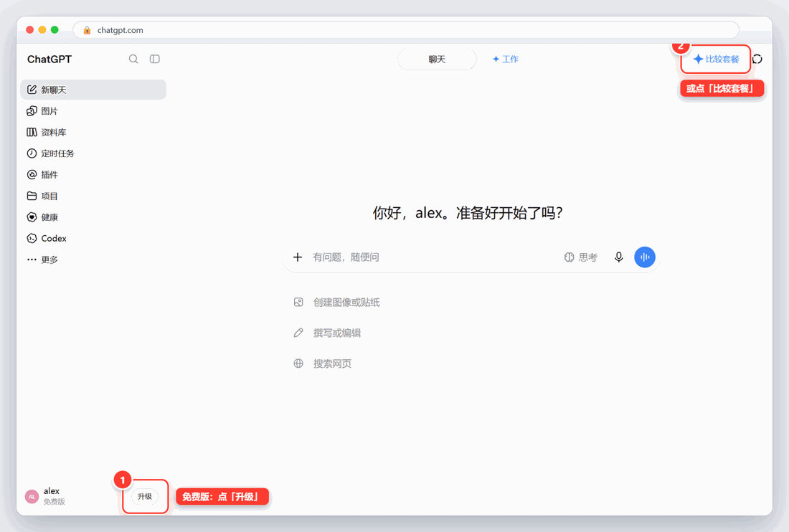Click the microphone dictation icon

coord(619,257)
